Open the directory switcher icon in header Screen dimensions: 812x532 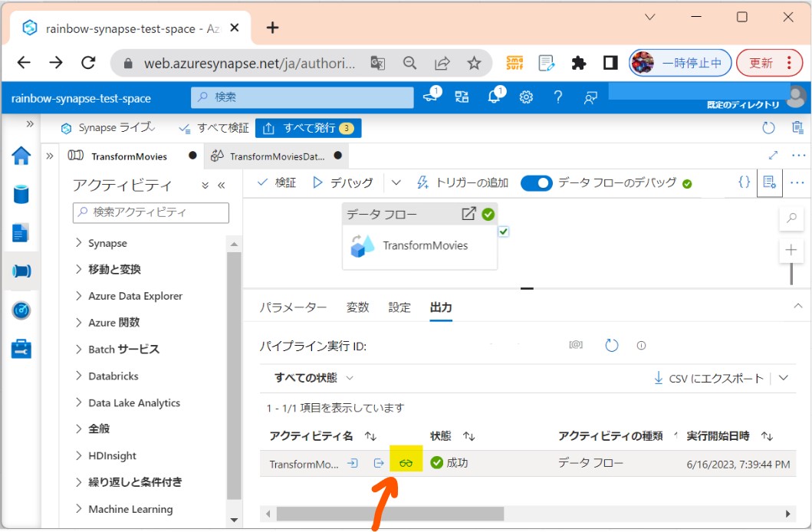coord(462,97)
